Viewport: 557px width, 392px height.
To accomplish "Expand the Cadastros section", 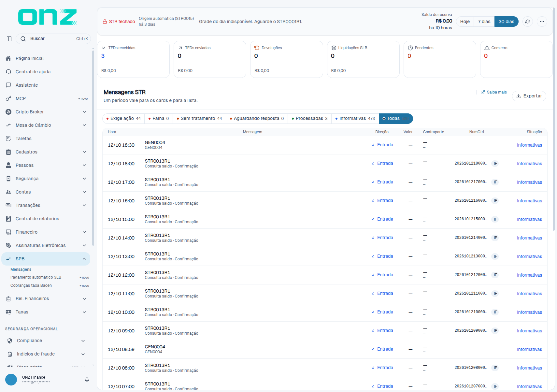I will (x=46, y=152).
